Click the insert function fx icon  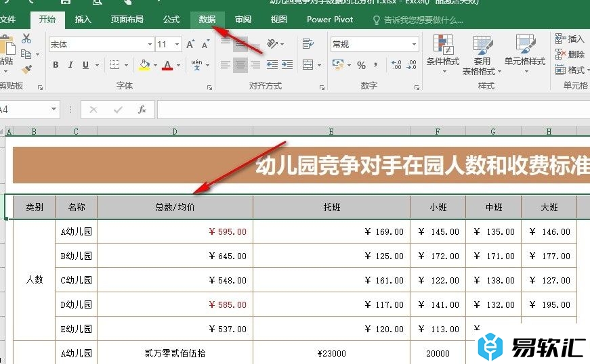click(x=142, y=110)
